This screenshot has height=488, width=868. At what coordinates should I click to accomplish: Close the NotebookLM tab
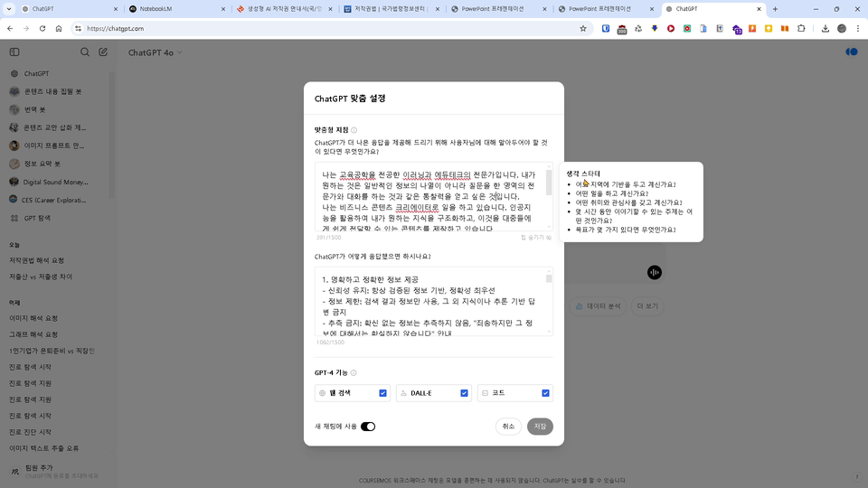coord(223,9)
